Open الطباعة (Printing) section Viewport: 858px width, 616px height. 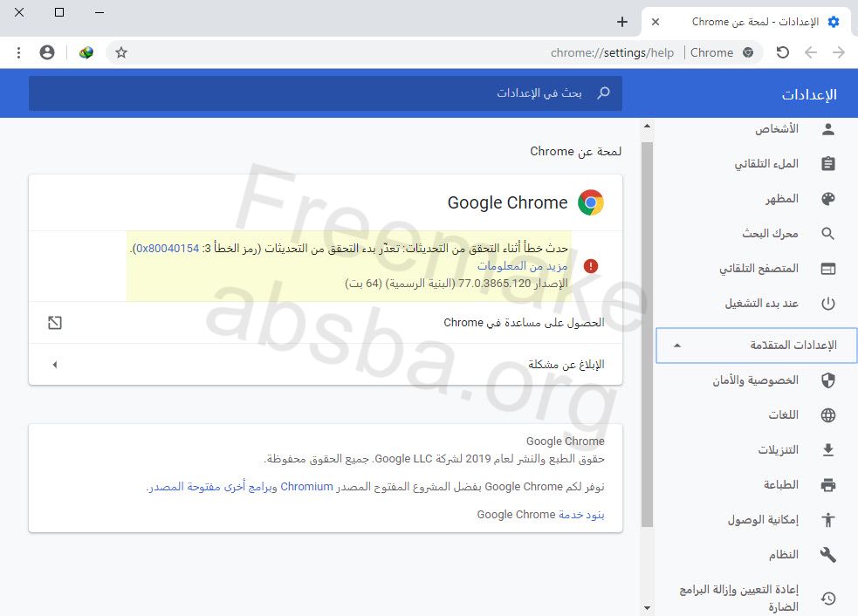(781, 485)
